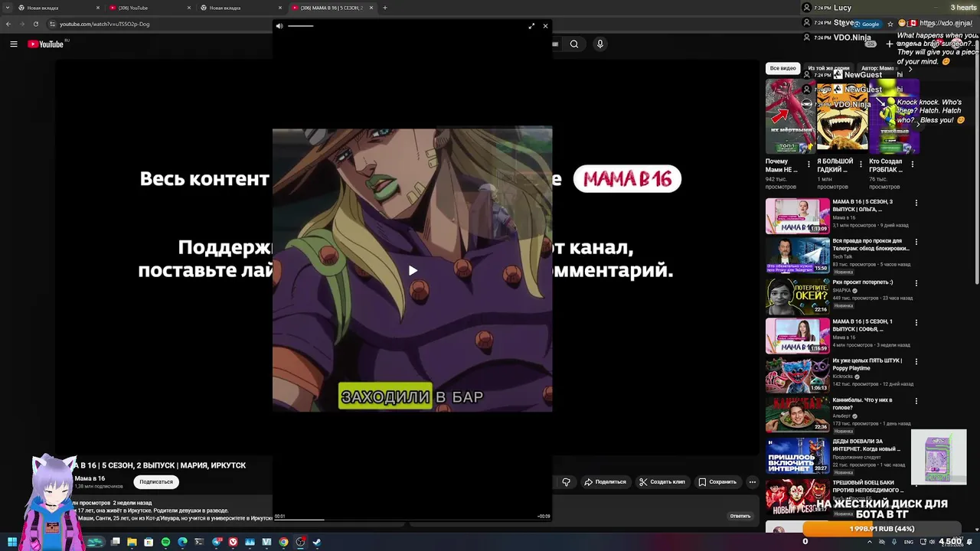Launch Spotify from the taskbar

point(165,542)
